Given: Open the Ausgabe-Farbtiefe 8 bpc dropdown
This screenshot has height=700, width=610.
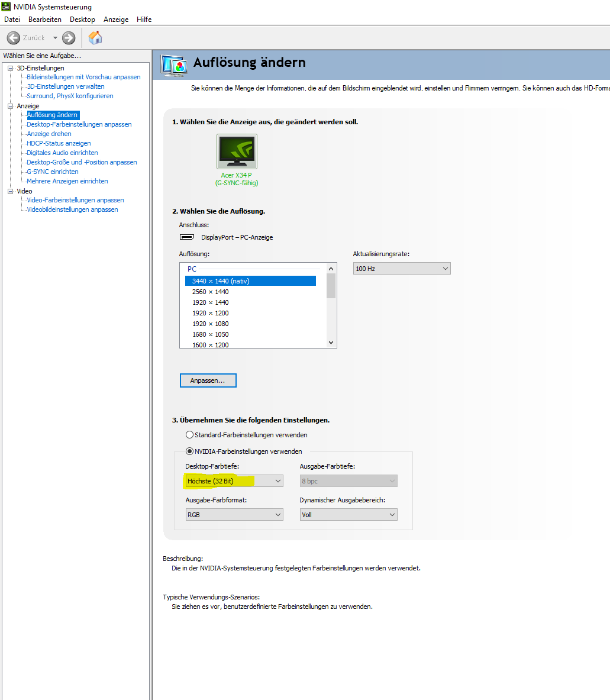Looking at the screenshot, I should tap(348, 481).
